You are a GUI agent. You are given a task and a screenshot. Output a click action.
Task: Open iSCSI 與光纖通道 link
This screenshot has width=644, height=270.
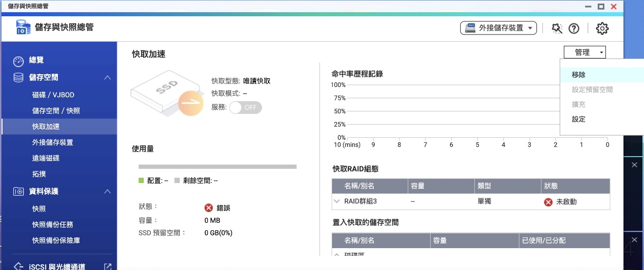coord(57,266)
